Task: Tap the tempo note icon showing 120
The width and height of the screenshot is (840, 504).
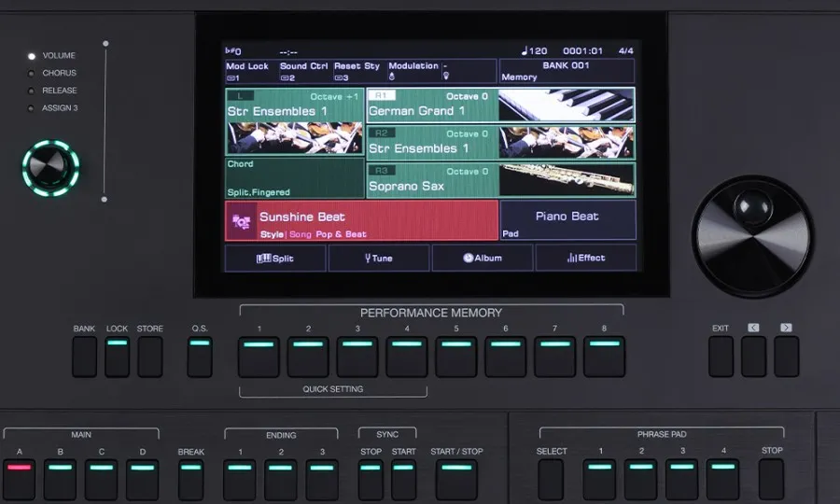Action: coord(534,51)
